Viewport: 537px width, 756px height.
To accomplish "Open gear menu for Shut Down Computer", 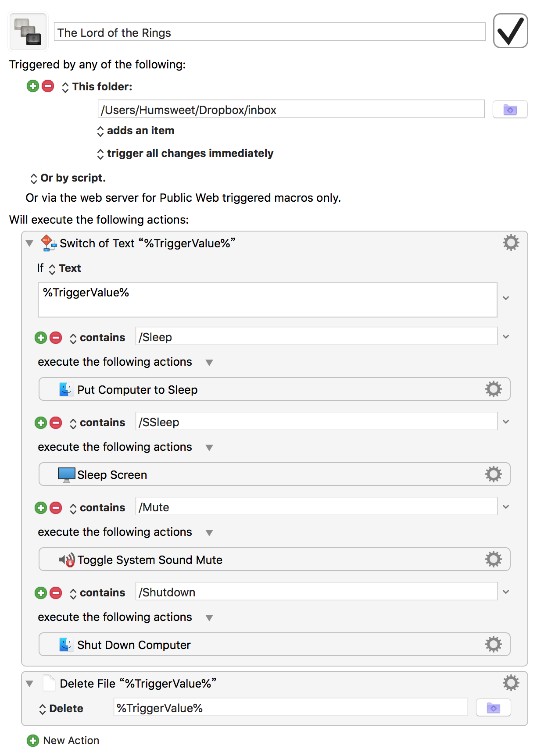I will click(493, 644).
